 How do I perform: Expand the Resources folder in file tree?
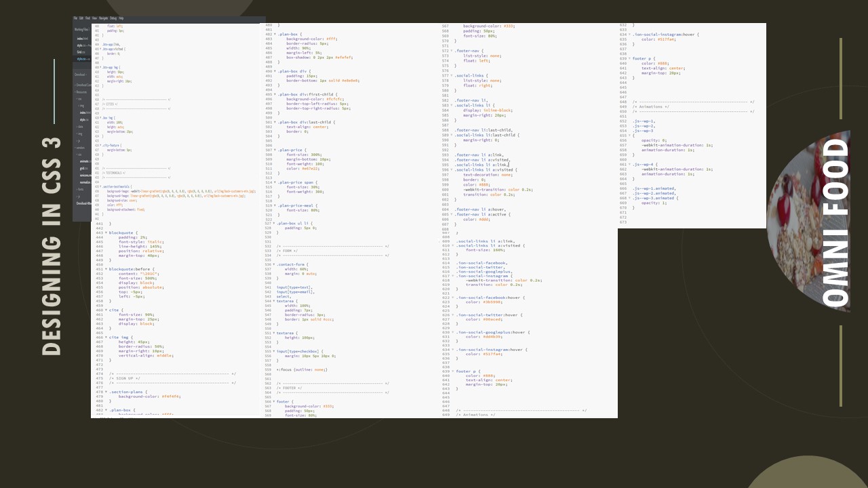[x=81, y=91]
